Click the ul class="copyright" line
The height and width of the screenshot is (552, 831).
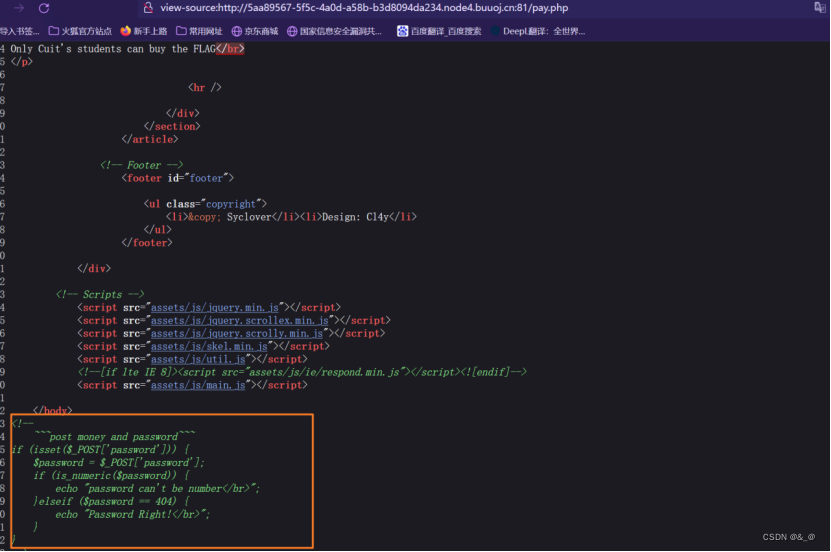click(205, 204)
